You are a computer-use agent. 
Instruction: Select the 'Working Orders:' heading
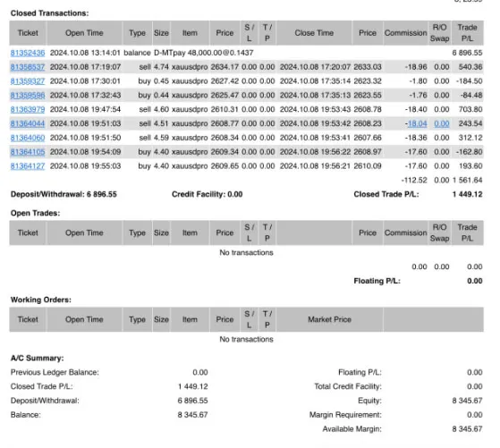(x=41, y=300)
